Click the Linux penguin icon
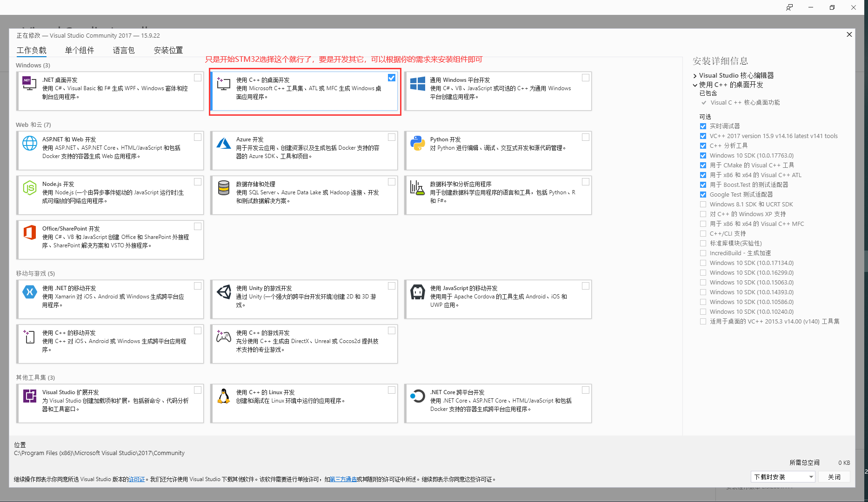The height and width of the screenshot is (502, 868). point(224,396)
